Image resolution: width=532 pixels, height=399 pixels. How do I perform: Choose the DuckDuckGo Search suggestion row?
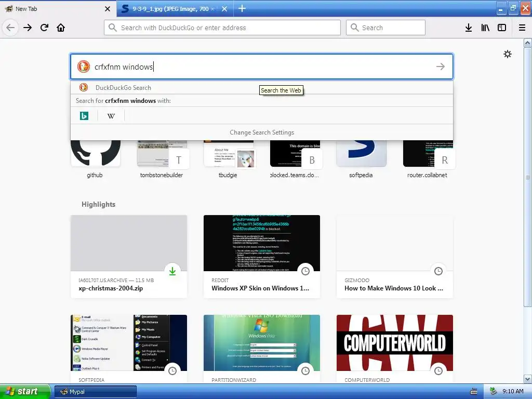262,87
